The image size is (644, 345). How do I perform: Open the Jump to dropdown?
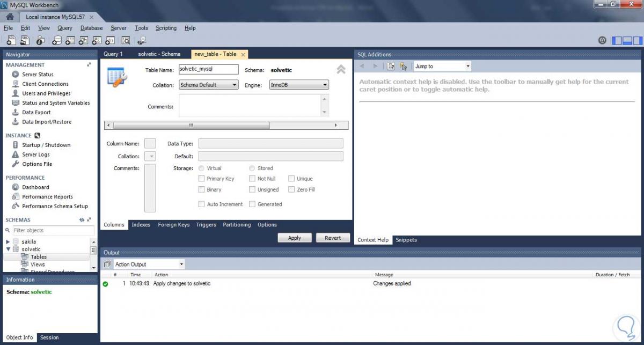443,66
